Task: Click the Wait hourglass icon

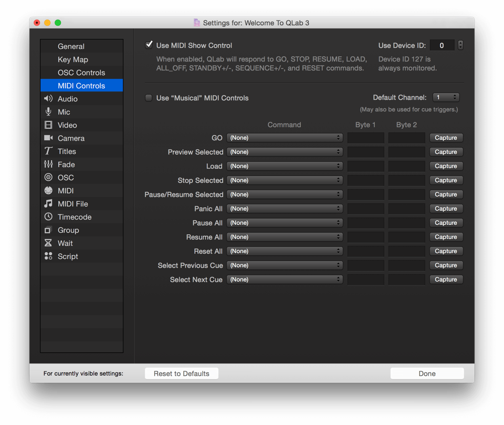Action: click(48, 243)
